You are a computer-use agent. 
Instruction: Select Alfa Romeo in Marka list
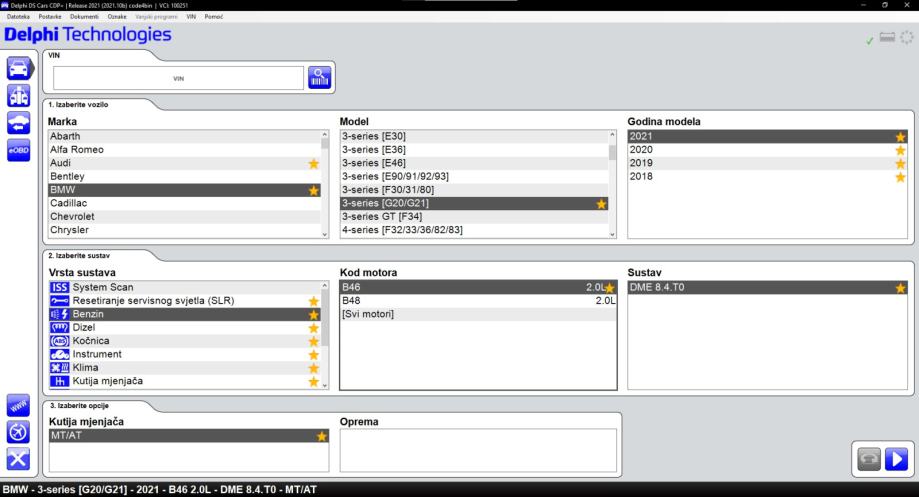pyautogui.click(x=185, y=149)
